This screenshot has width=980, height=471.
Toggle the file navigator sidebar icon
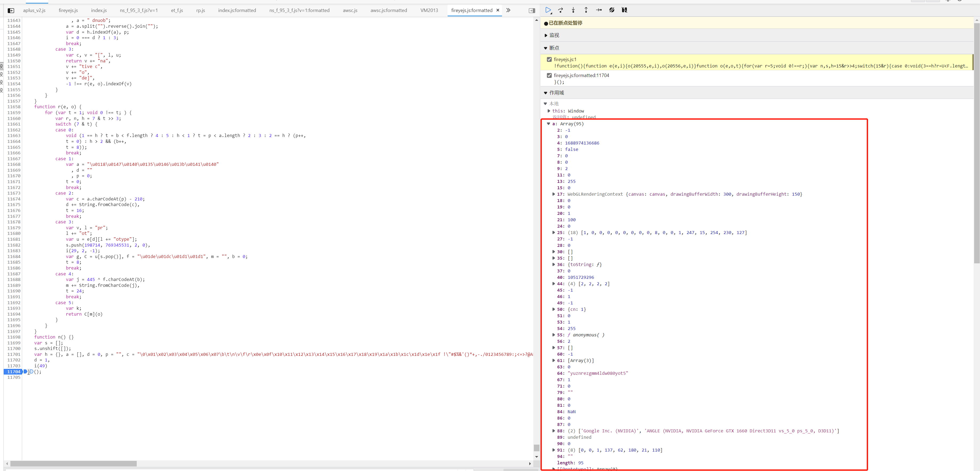pos(11,11)
